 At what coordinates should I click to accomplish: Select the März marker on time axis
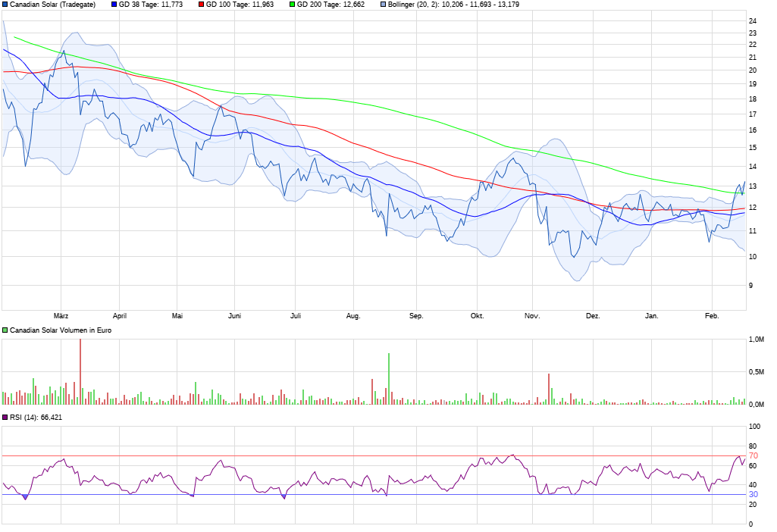click(61, 316)
